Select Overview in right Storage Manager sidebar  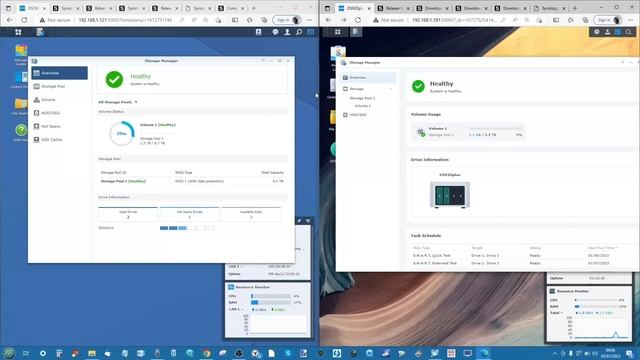(368, 78)
